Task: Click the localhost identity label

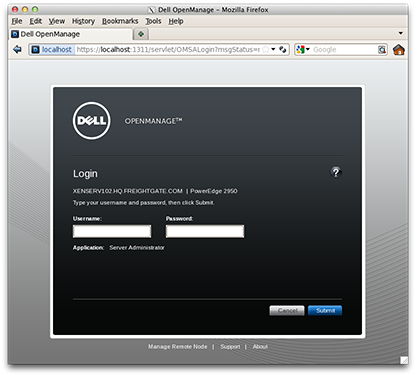Action: point(56,50)
